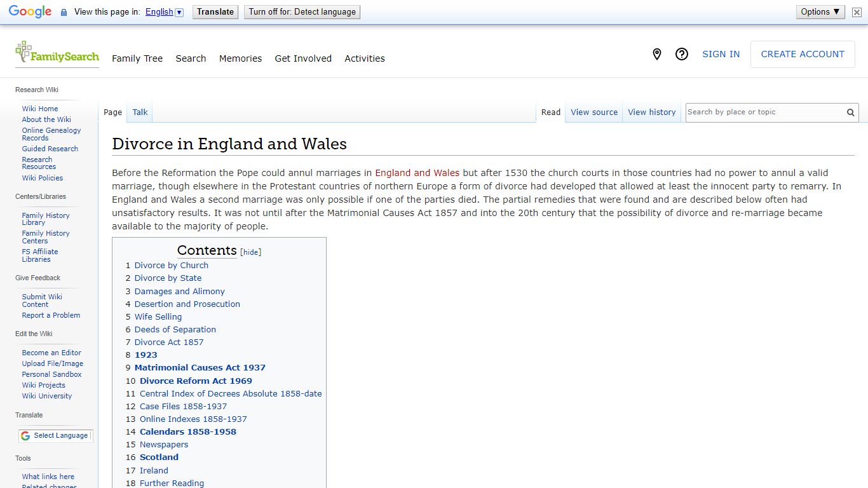Open the location pin icon
This screenshot has width=868, height=488.
coord(657,55)
